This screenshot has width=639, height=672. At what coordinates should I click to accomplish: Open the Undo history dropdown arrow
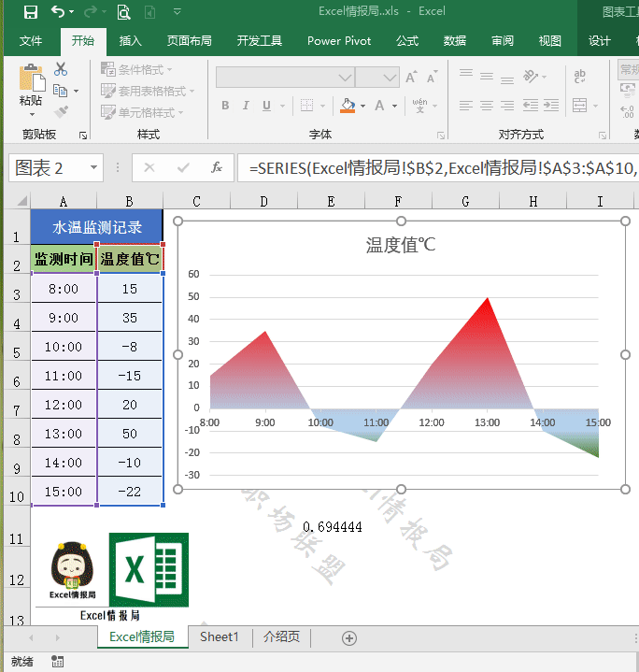click(72, 12)
